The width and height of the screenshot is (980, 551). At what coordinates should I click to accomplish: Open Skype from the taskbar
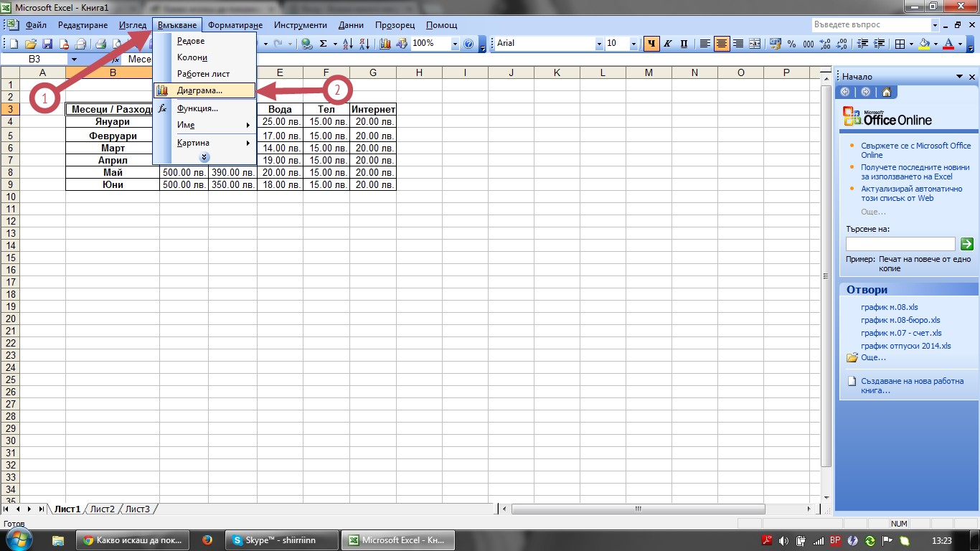click(x=281, y=540)
